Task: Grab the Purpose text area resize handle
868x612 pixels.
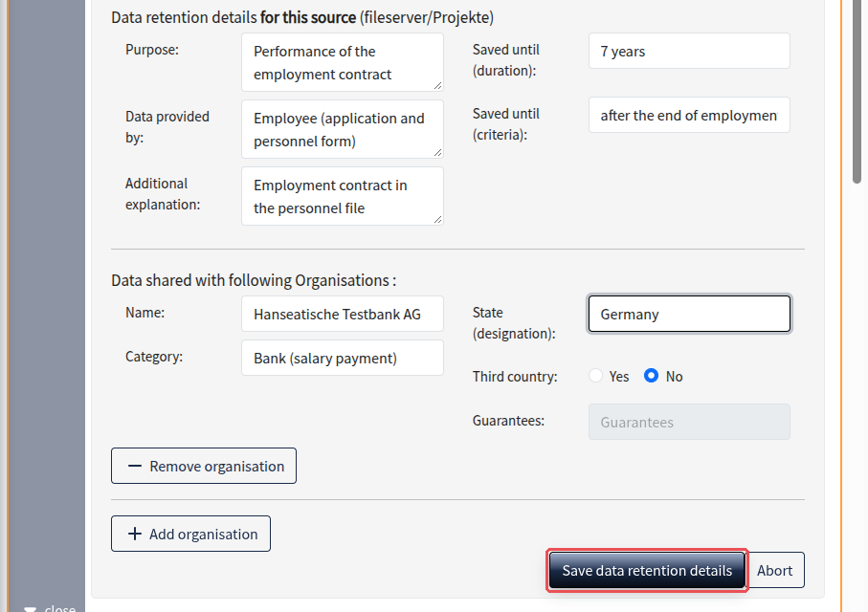Action: pyautogui.click(x=438, y=86)
